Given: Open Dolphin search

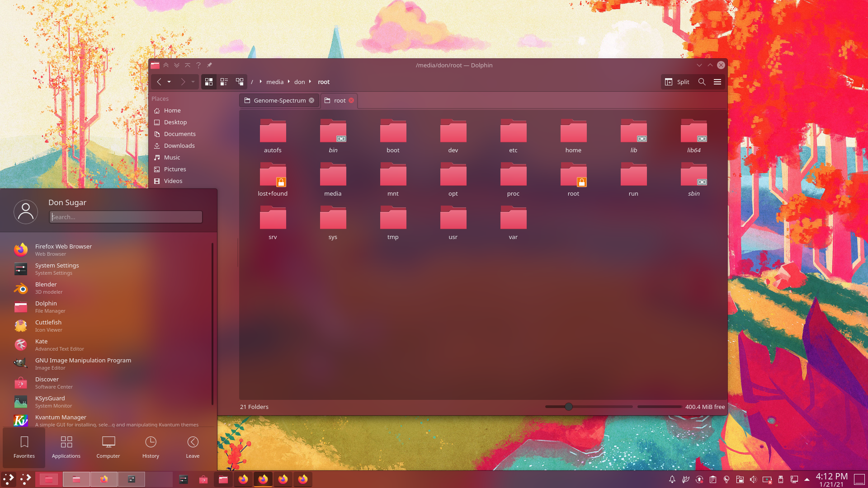Looking at the screenshot, I should point(702,82).
